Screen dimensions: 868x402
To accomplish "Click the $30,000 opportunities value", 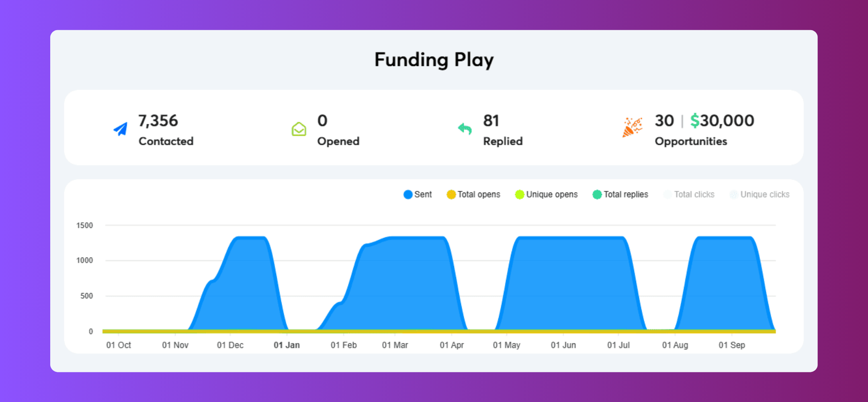I will 722,121.
